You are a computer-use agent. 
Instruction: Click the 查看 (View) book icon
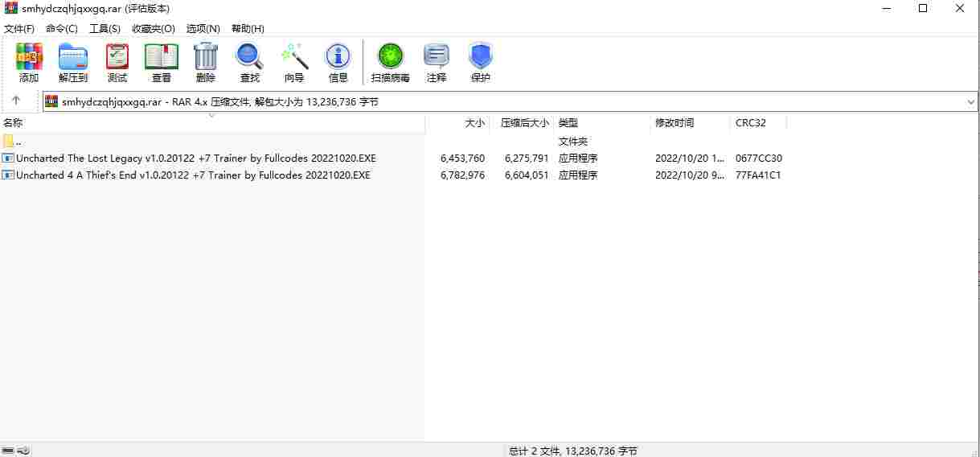pos(162,56)
